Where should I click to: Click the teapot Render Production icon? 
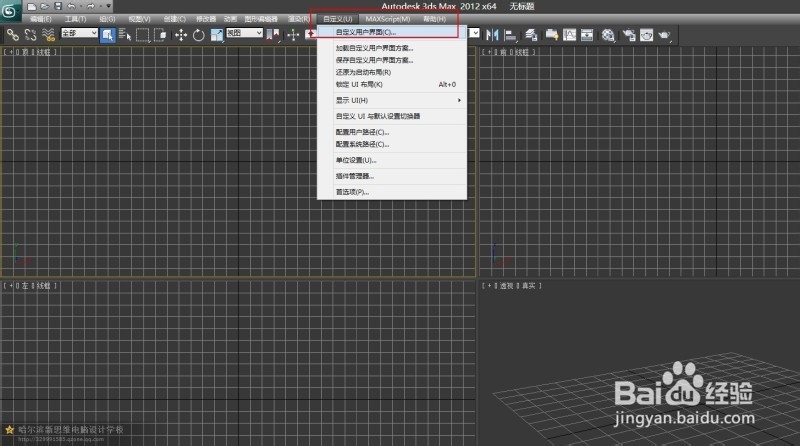[665, 34]
